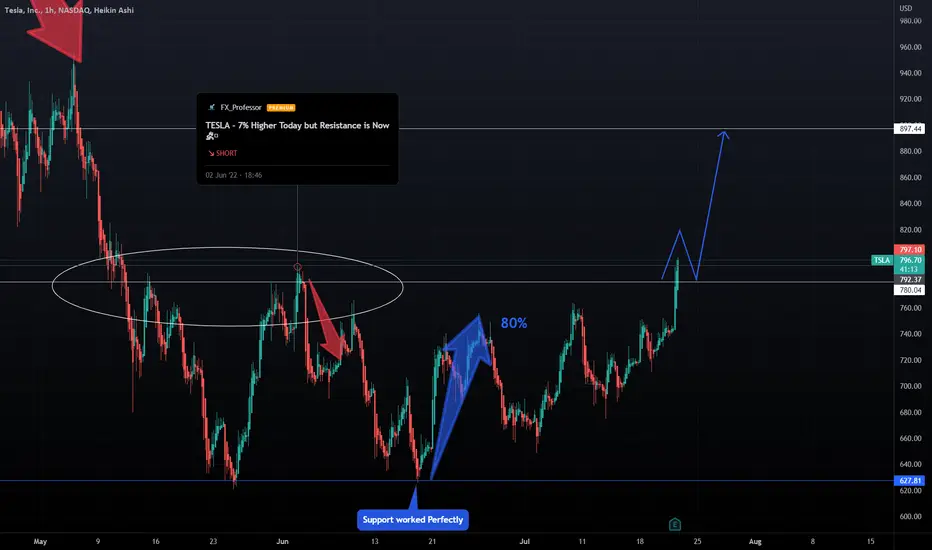Click the 940.00 price scale value
The width and height of the screenshot is (932, 550).
pyautogui.click(x=911, y=73)
